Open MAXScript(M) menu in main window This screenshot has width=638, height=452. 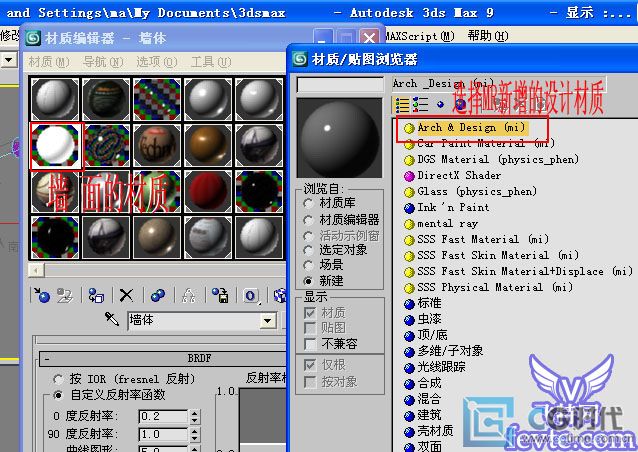coord(420,36)
